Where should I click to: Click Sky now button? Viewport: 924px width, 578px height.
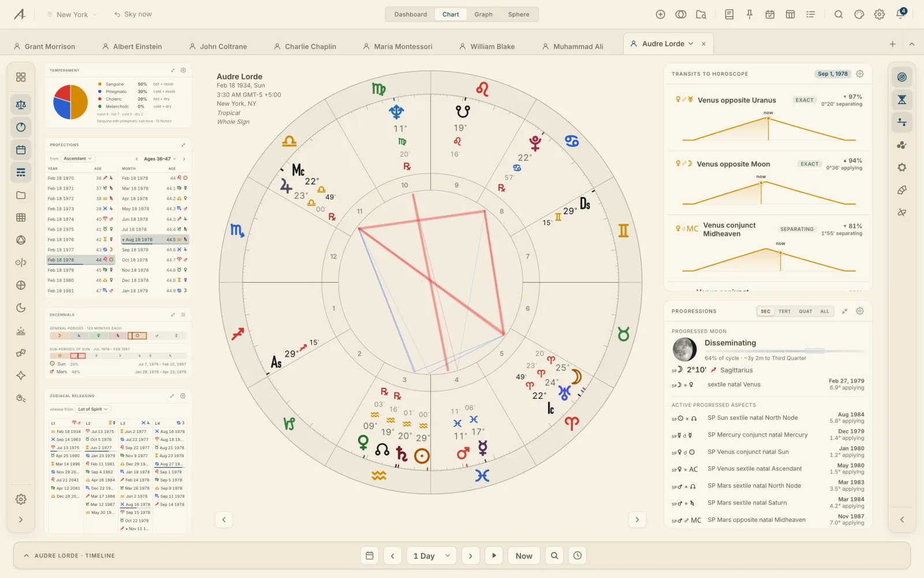(133, 14)
